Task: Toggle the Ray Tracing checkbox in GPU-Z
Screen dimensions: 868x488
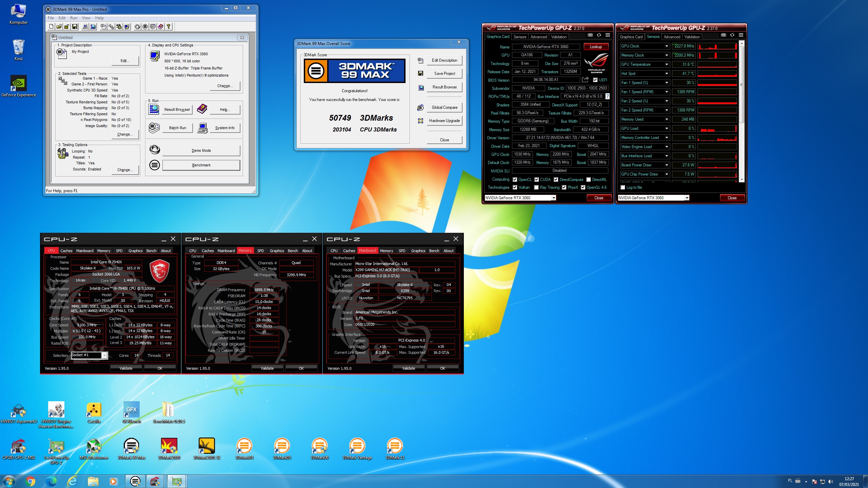Action: coord(536,187)
